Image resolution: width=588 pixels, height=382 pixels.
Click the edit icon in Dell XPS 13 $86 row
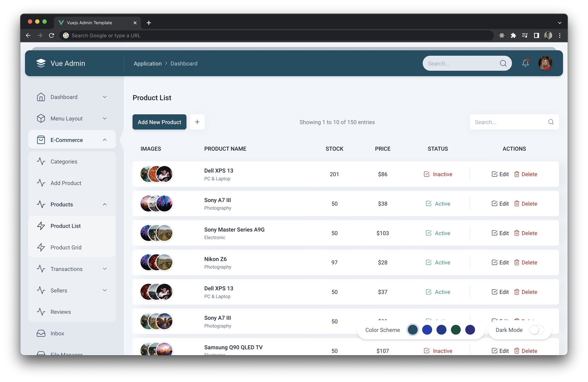point(494,174)
